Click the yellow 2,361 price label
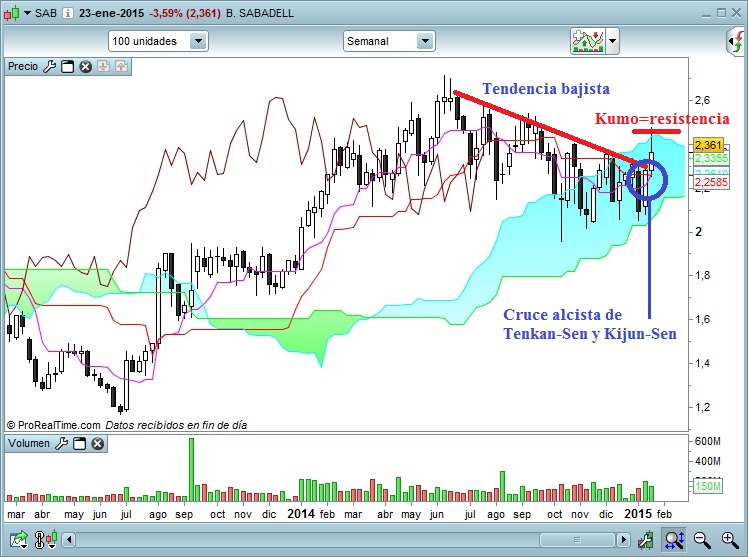Image resolution: width=748 pixels, height=557 pixels. [x=708, y=144]
